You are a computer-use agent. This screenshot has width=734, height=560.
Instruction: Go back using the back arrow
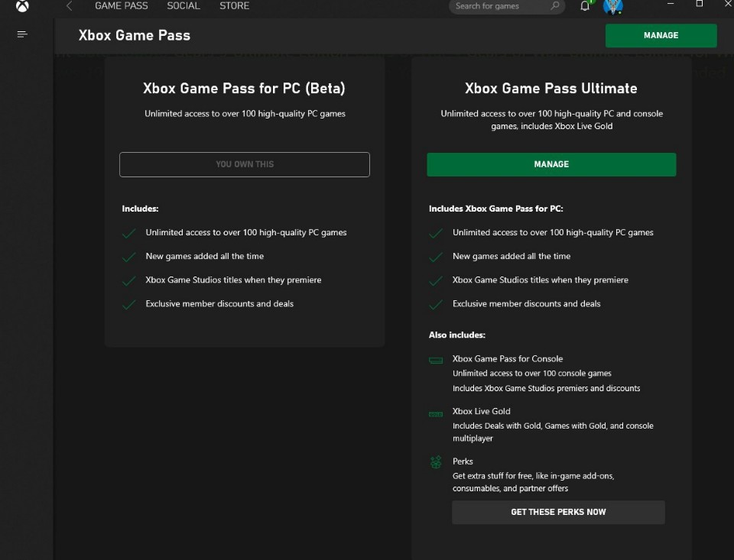[69, 6]
